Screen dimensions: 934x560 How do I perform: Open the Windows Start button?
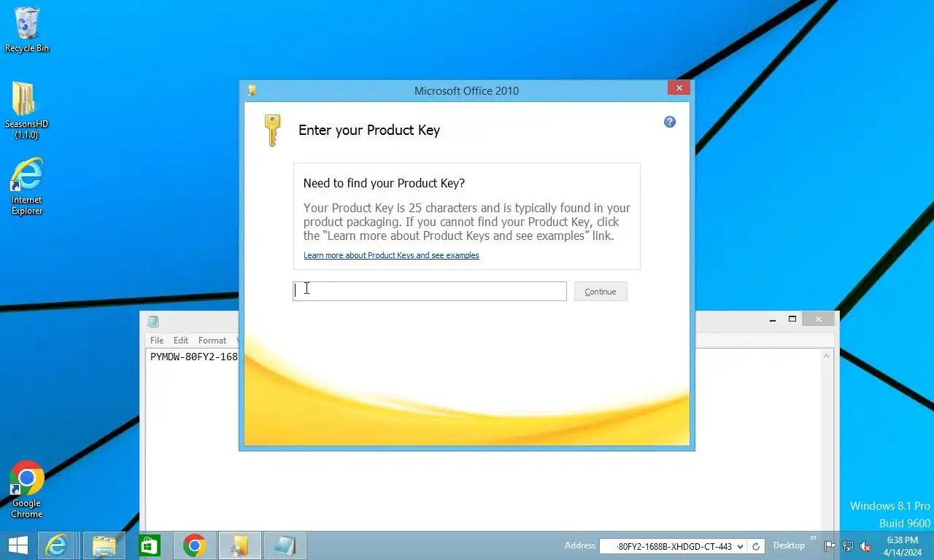18,545
